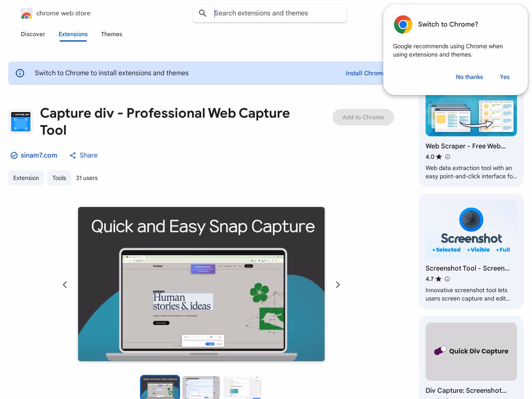Show the next screenshot with right arrow

(338, 285)
